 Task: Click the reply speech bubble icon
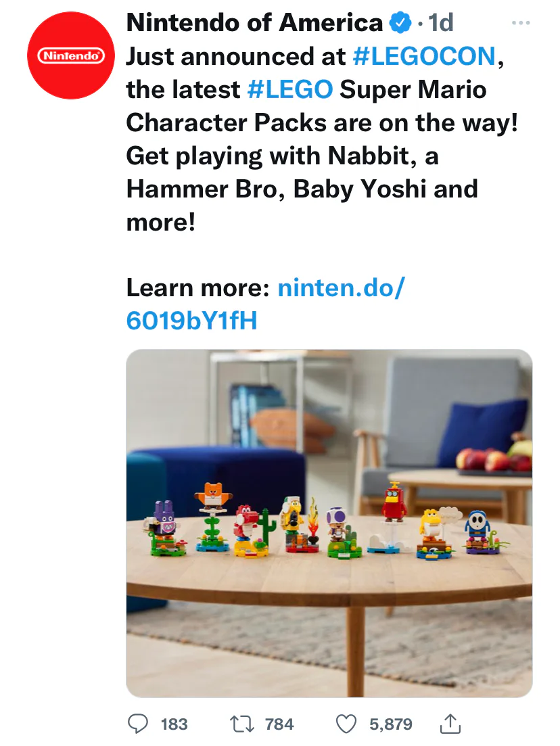point(138,724)
